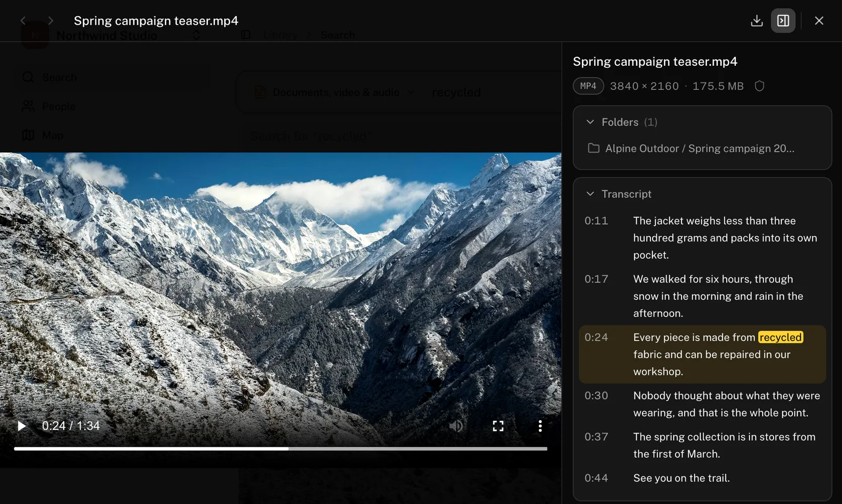Click the MP4 format badge

(x=588, y=86)
